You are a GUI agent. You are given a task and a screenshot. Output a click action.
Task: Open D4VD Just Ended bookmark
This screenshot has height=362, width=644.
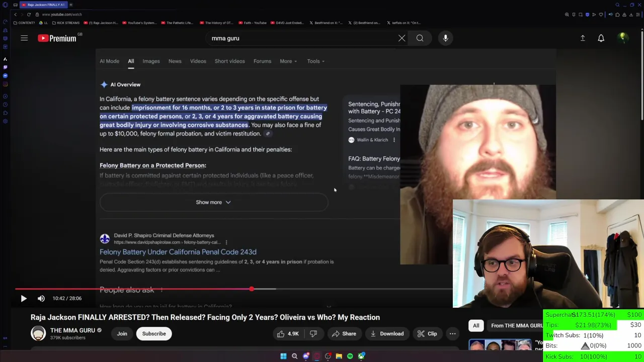287,23
